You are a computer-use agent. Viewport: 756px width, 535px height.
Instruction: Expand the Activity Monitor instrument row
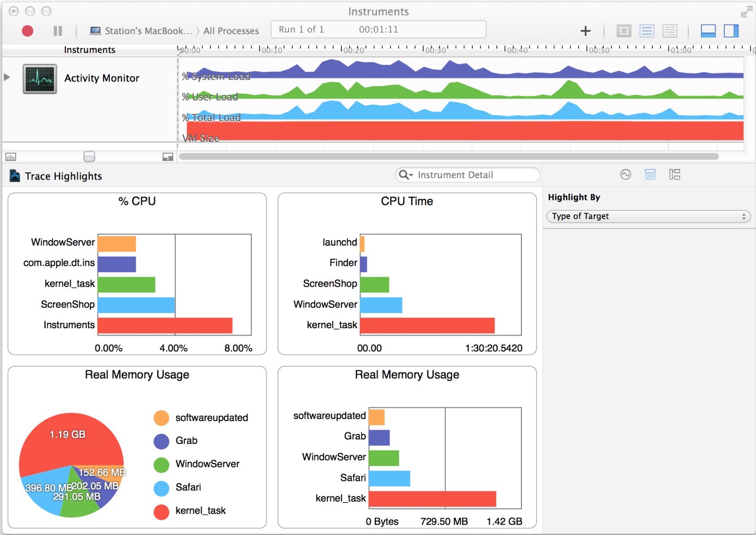point(7,77)
